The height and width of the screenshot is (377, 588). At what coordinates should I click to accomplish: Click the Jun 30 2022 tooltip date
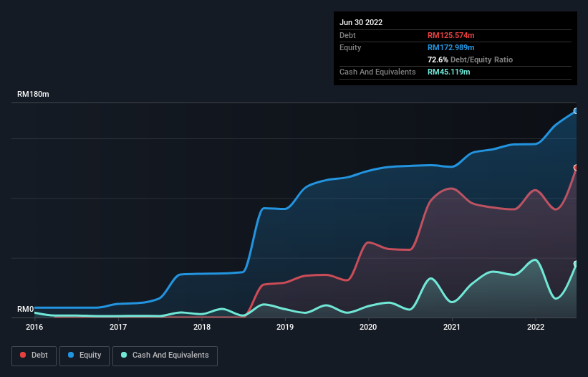(361, 22)
